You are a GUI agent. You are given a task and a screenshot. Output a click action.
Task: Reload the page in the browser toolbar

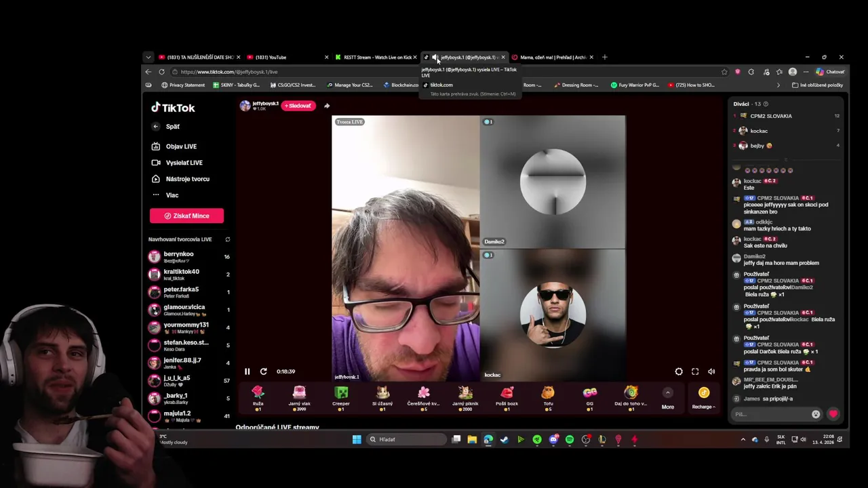click(x=161, y=72)
